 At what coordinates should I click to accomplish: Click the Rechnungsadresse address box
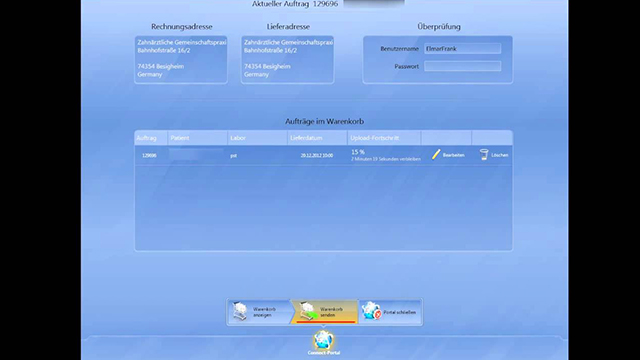pos(181,60)
